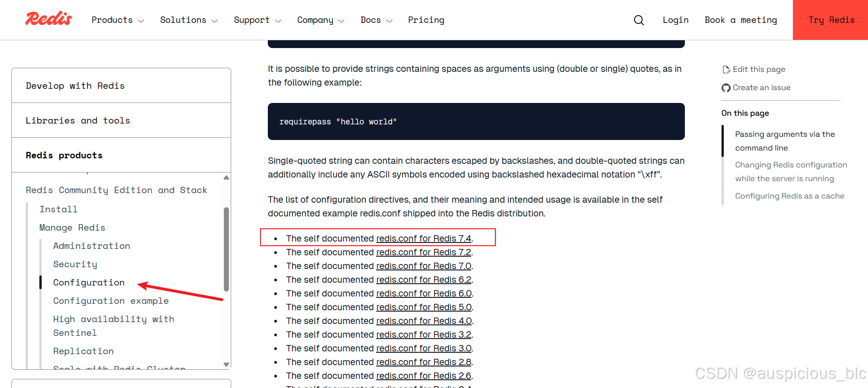Screen dimensions: 868x388
Task: Jump to Passing arguments via command line
Action: (x=785, y=141)
